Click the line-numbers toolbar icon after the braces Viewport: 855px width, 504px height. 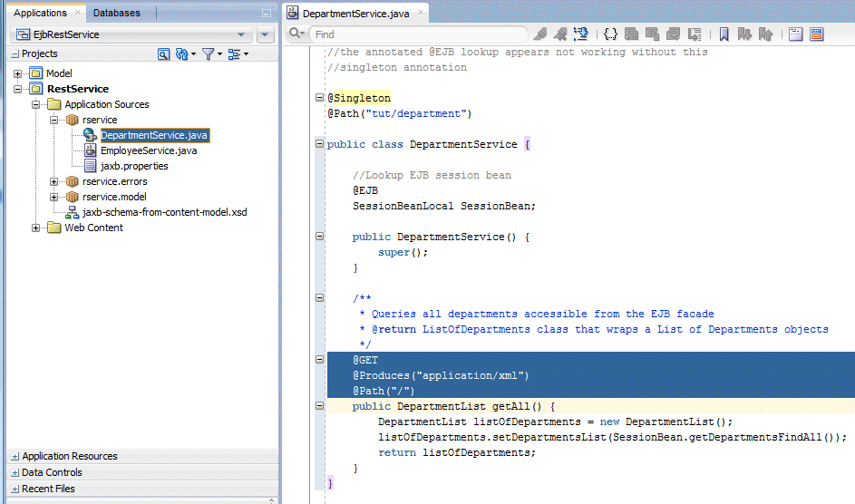[631, 34]
